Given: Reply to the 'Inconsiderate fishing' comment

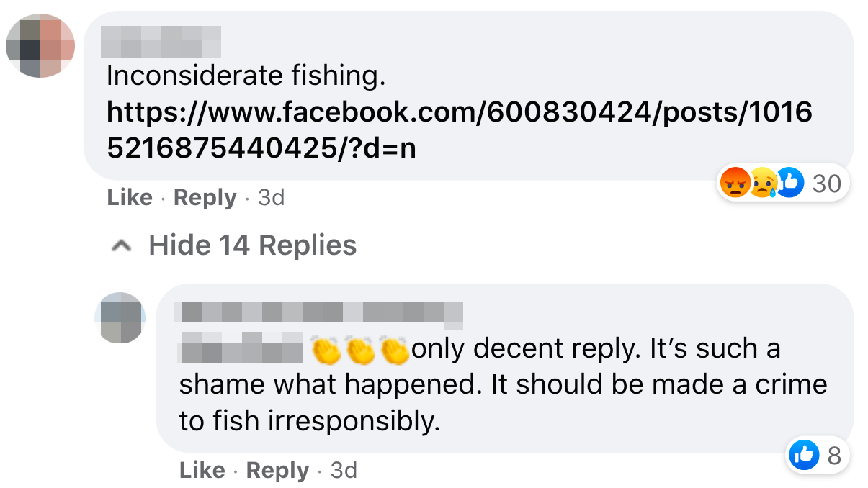Looking at the screenshot, I should click(205, 198).
